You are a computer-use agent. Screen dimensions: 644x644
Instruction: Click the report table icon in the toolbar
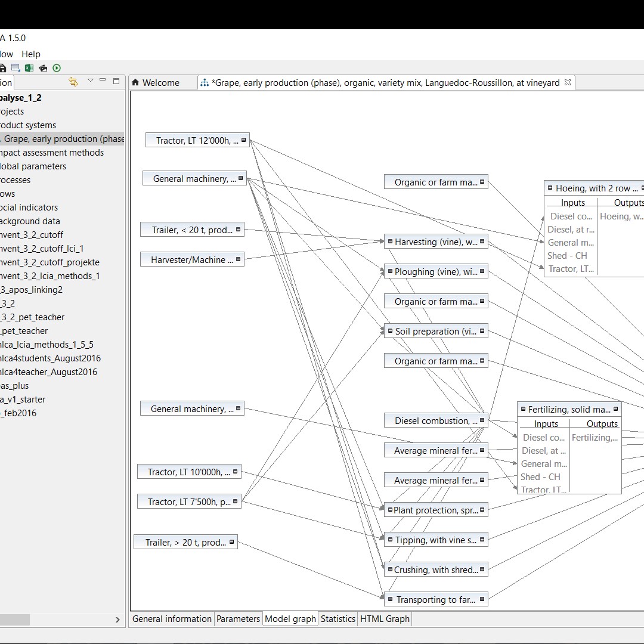(x=16, y=67)
